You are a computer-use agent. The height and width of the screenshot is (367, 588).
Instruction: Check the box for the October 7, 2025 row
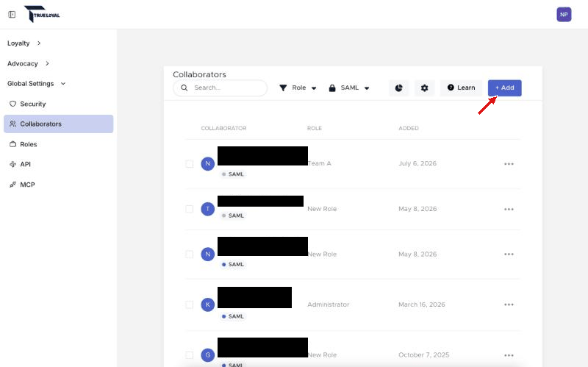190,355
